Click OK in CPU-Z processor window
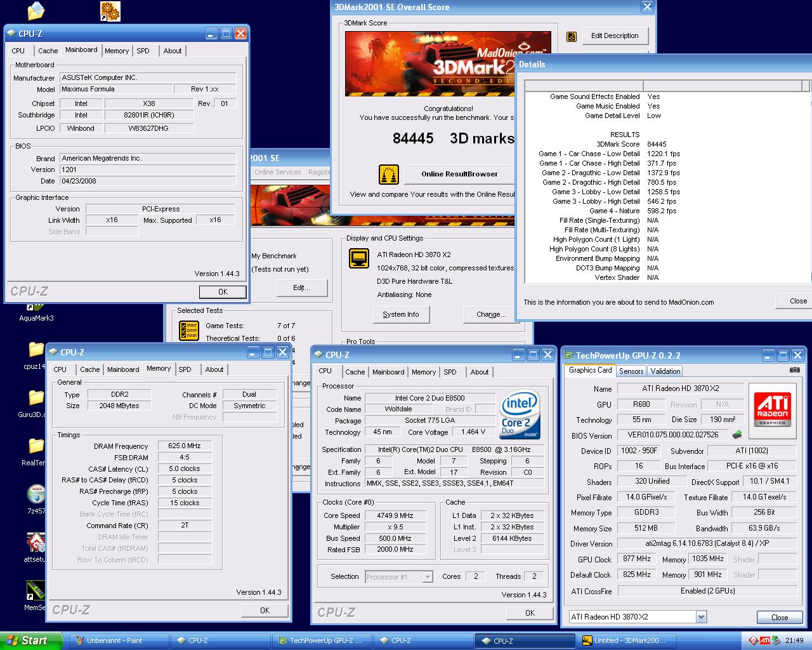Viewport: 812px width, 650px height. point(530,613)
